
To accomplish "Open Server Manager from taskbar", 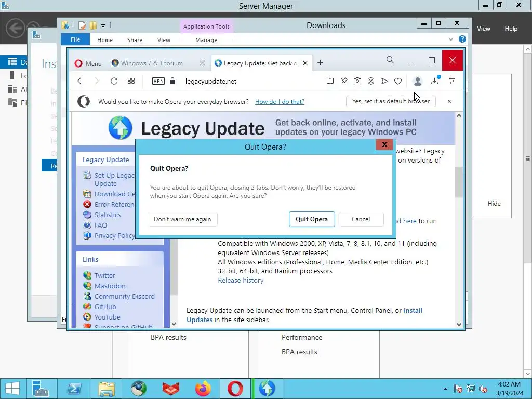I will coord(41,389).
